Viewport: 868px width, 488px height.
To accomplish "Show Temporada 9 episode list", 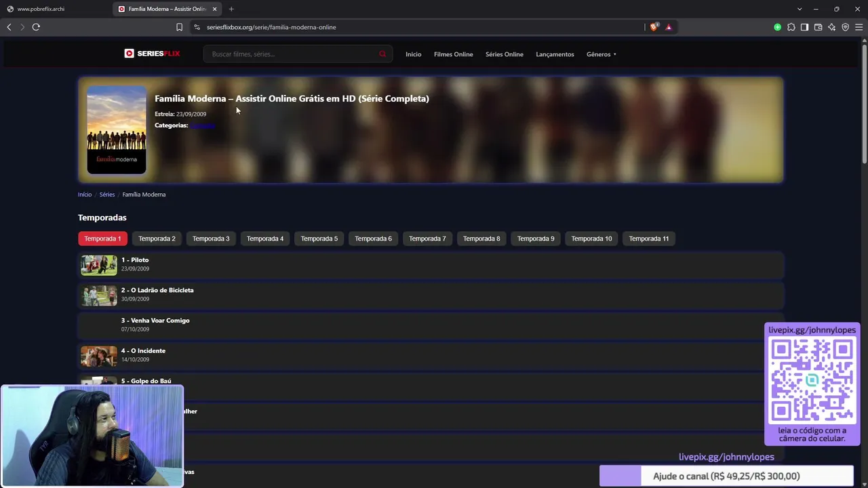I will pyautogui.click(x=536, y=239).
